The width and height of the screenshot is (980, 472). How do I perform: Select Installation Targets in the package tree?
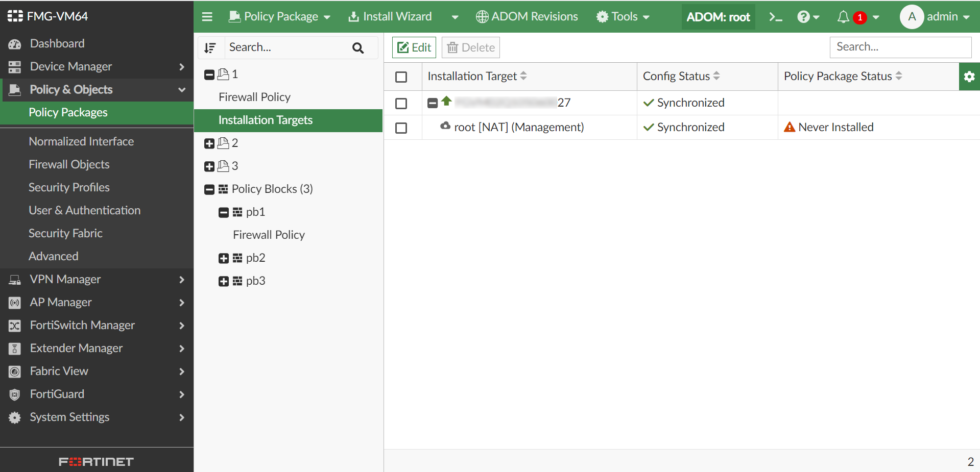[266, 120]
